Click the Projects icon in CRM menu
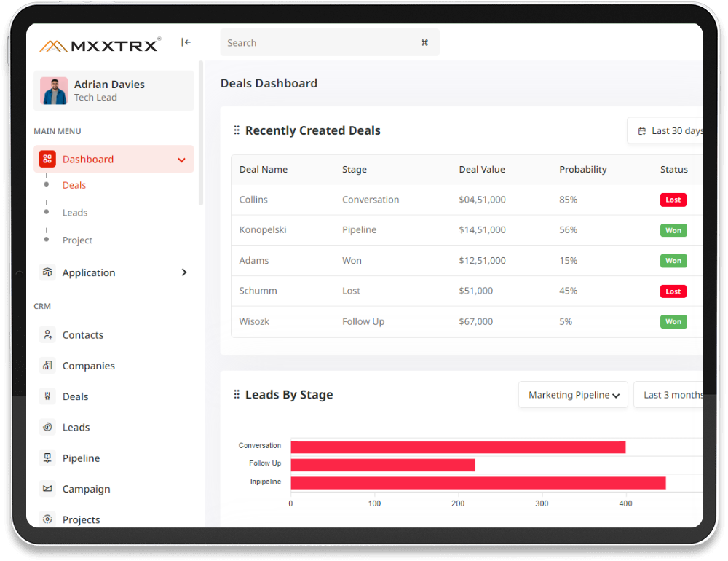The height and width of the screenshot is (561, 728). coord(47,519)
